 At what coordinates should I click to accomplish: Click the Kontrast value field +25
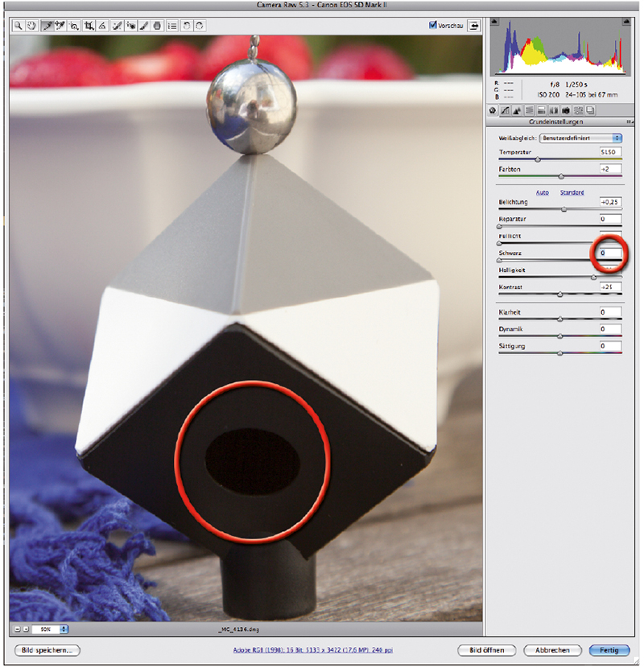(610, 287)
